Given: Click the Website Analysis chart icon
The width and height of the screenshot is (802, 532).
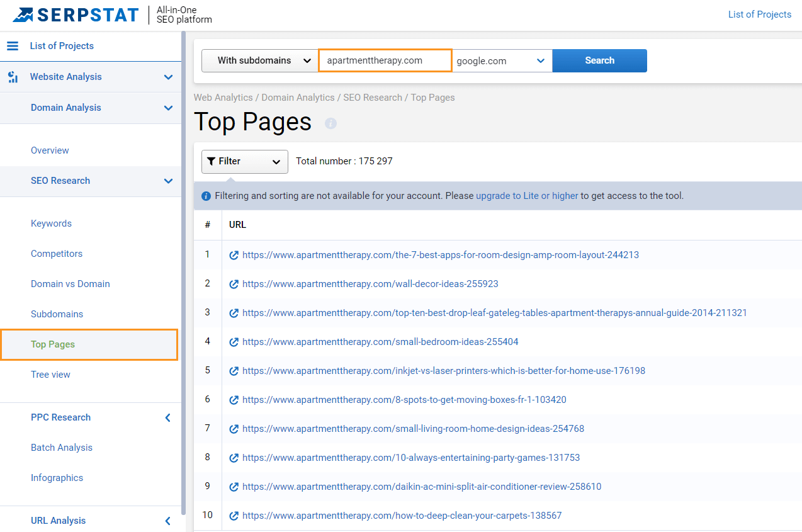Looking at the screenshot, I should point(13,77).
